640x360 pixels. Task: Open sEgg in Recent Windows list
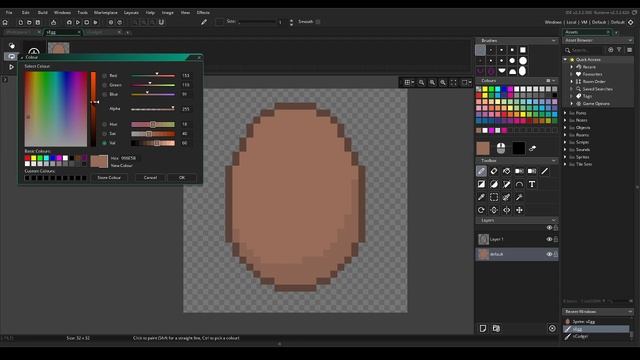[x=596, y=329]
